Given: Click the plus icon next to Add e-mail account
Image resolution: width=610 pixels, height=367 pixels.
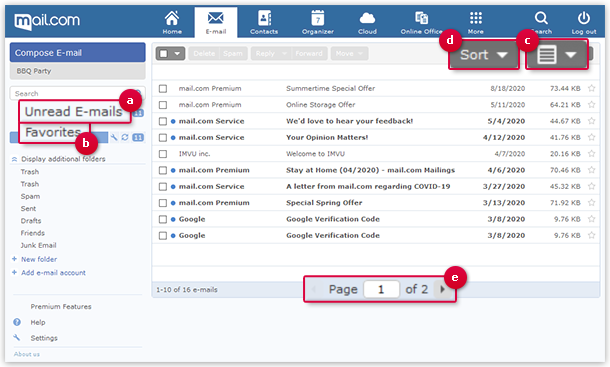Looking at the screenshot, I should [14, 272].
